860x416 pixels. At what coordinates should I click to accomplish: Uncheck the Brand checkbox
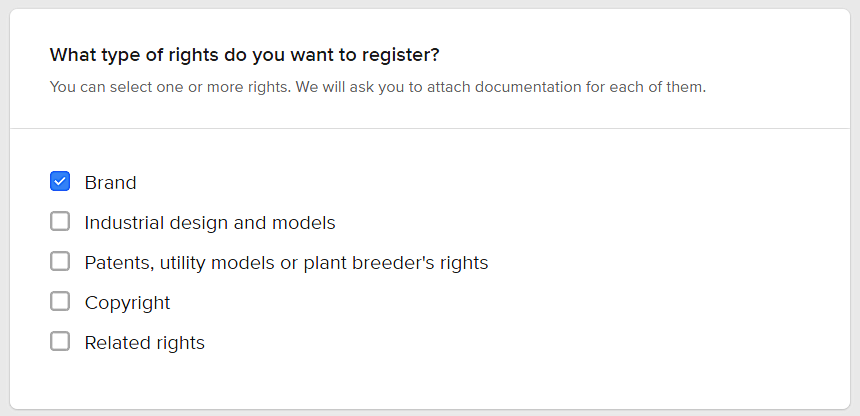point(60,182)
